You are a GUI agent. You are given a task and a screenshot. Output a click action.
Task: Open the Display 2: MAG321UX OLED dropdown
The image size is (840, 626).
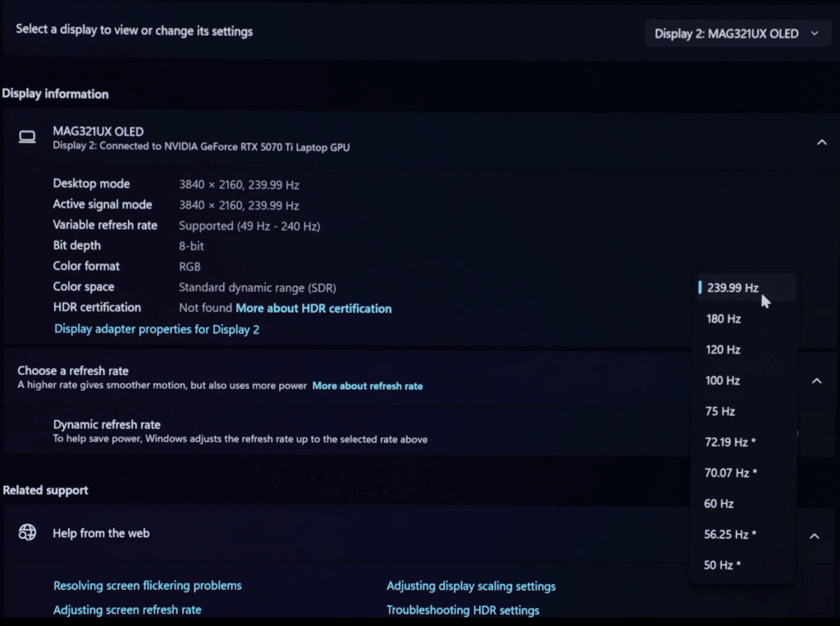(736, 34)
